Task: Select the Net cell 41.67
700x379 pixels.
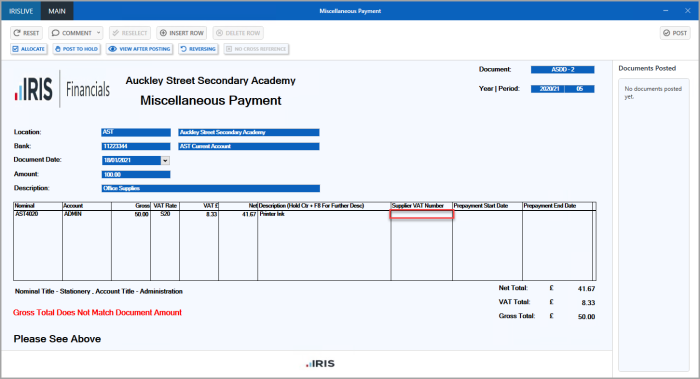Action: coord(238,215)
